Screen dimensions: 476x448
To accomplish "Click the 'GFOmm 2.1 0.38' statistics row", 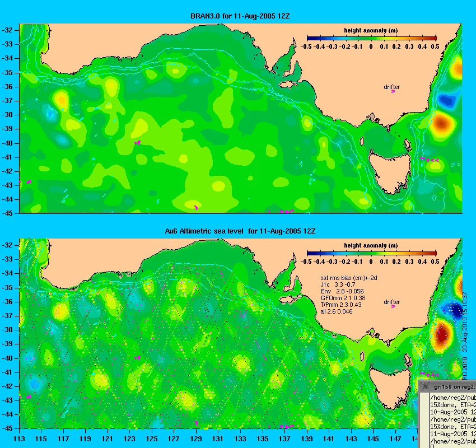I will (343, 298).
